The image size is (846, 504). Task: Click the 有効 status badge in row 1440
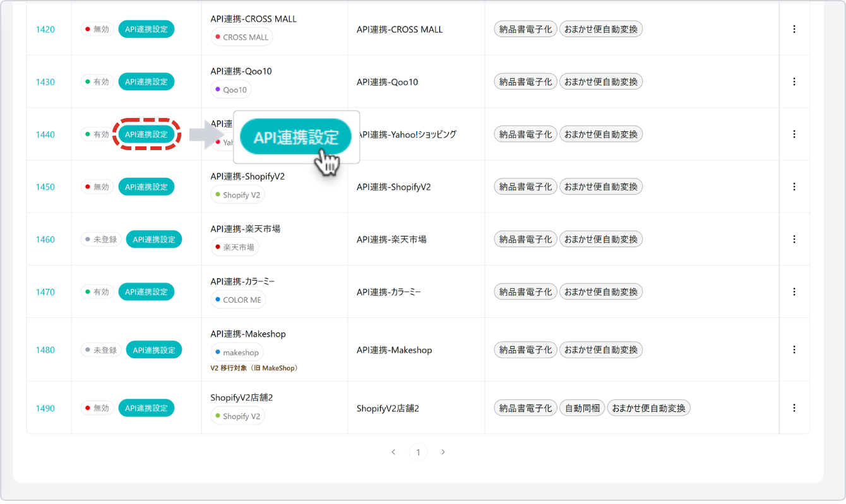(x=97, y=134)
